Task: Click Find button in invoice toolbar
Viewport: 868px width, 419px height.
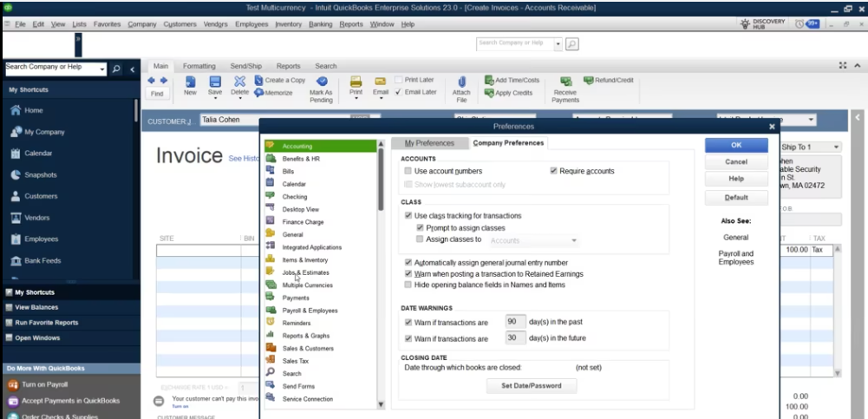Action: click(157, 94)
